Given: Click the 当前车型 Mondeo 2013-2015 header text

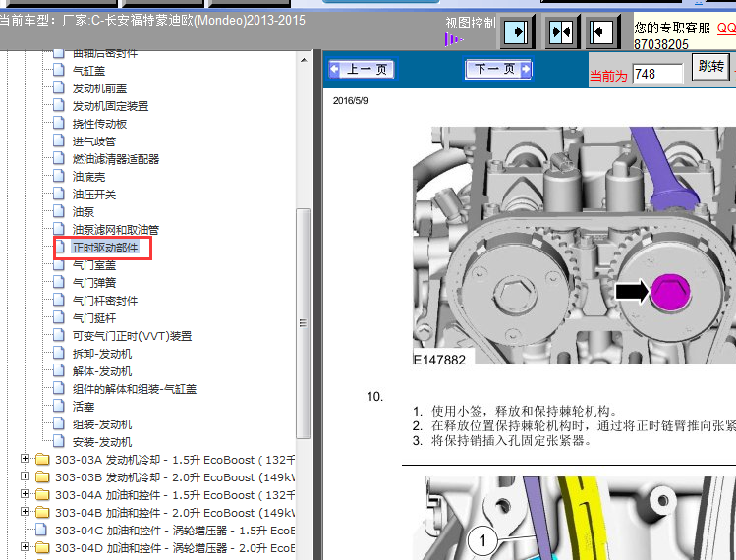Looking at the screenshot, I should click(152, 21).
